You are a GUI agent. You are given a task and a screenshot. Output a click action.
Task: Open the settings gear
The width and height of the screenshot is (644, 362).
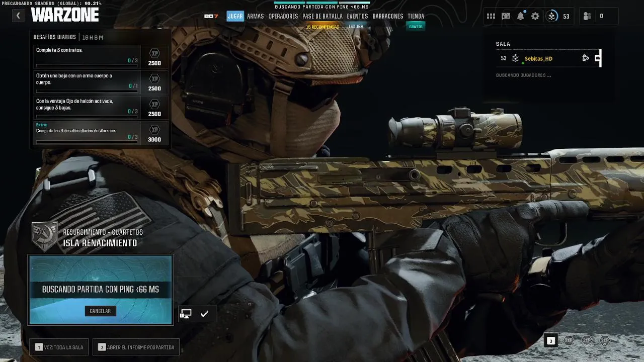535,17
